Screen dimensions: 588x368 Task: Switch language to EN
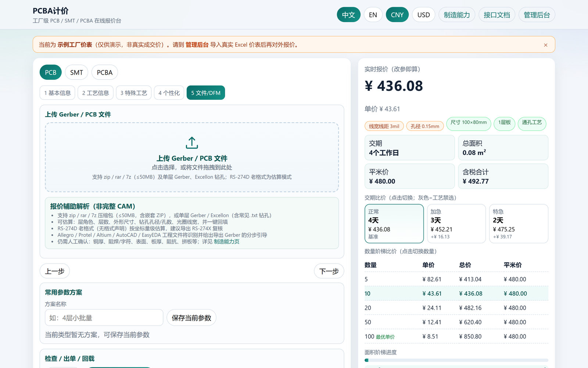point(373,15)
